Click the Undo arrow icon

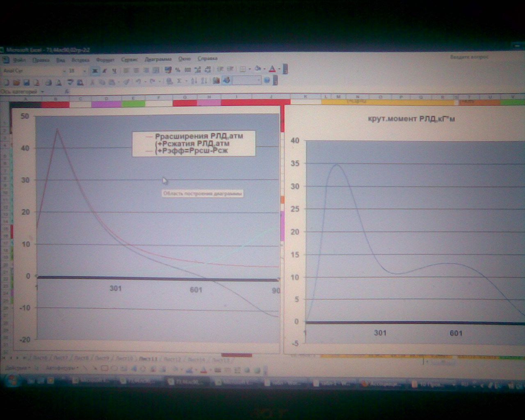(138, 82)
